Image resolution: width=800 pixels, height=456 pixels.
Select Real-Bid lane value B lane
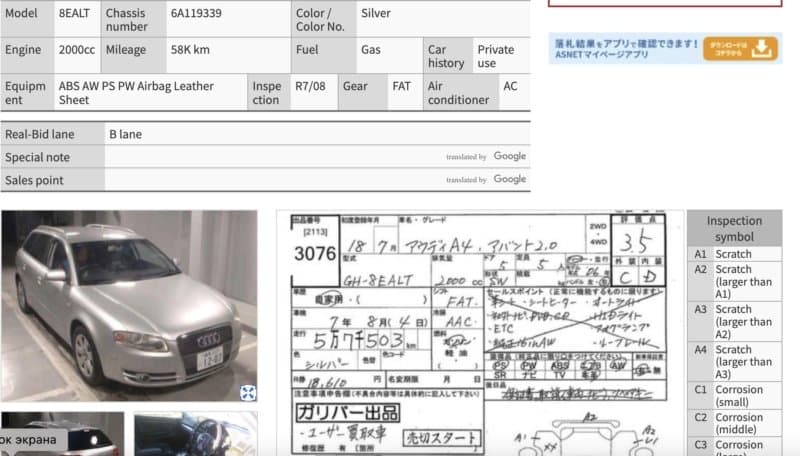click(126, 134)
